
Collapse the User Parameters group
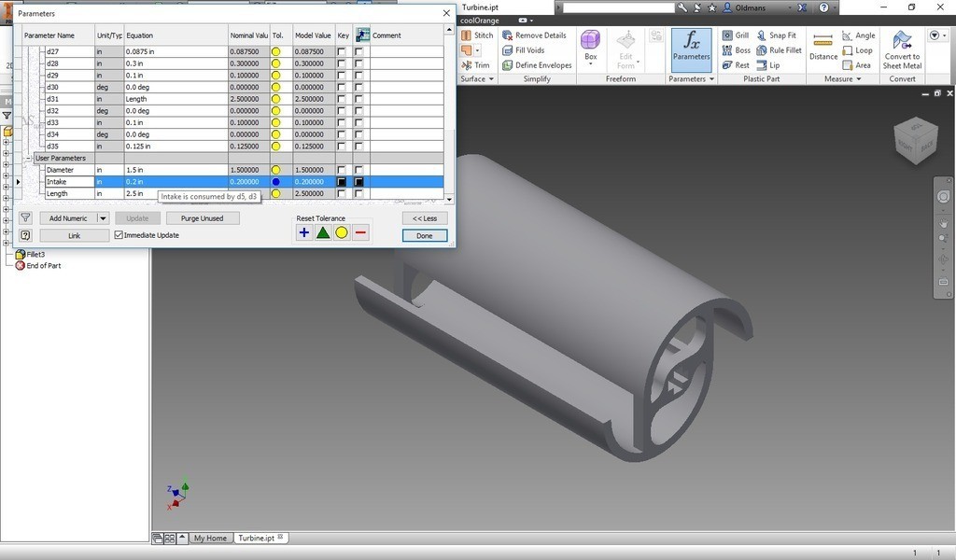29,159
